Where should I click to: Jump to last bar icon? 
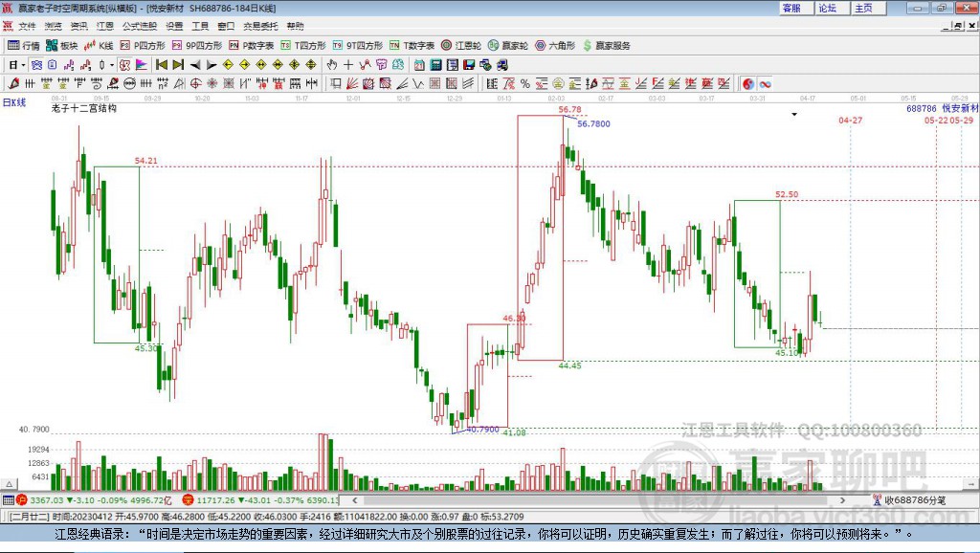178,65
